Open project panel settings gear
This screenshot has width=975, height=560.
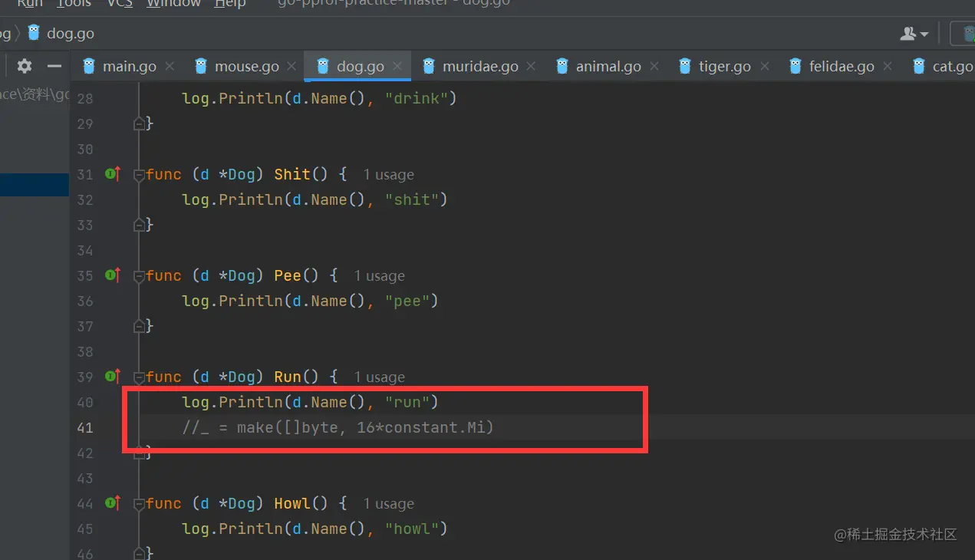pyautogui.click(x=25, y=66)
